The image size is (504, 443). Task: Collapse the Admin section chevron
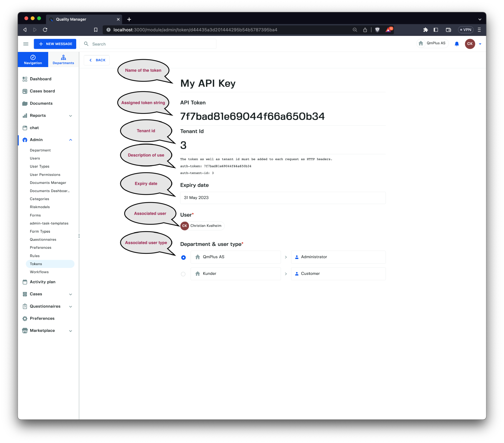click(x=71, y=140)
